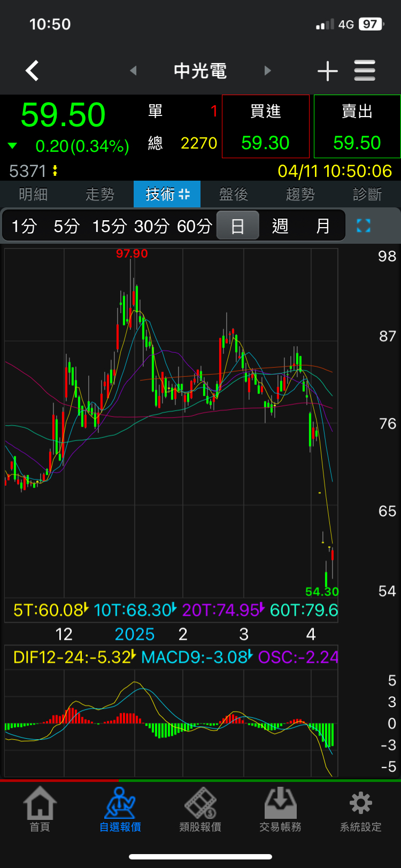Switch chart to 60分 interval
The width and height of the screenshot is (401, 868).
point(195,226)
